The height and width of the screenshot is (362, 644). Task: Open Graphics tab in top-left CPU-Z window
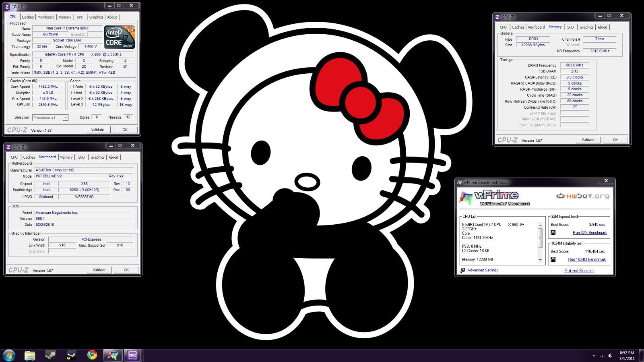point(96,17)
